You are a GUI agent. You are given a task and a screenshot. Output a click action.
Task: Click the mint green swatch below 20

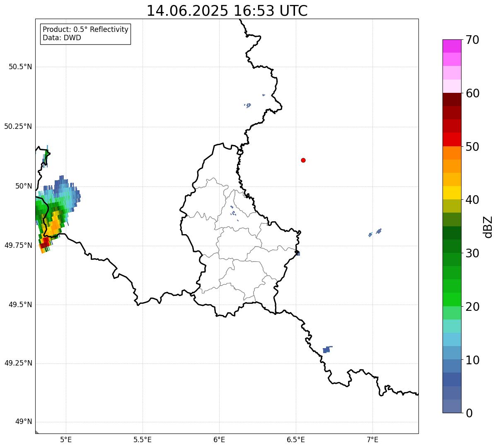[x=452, y=313]
